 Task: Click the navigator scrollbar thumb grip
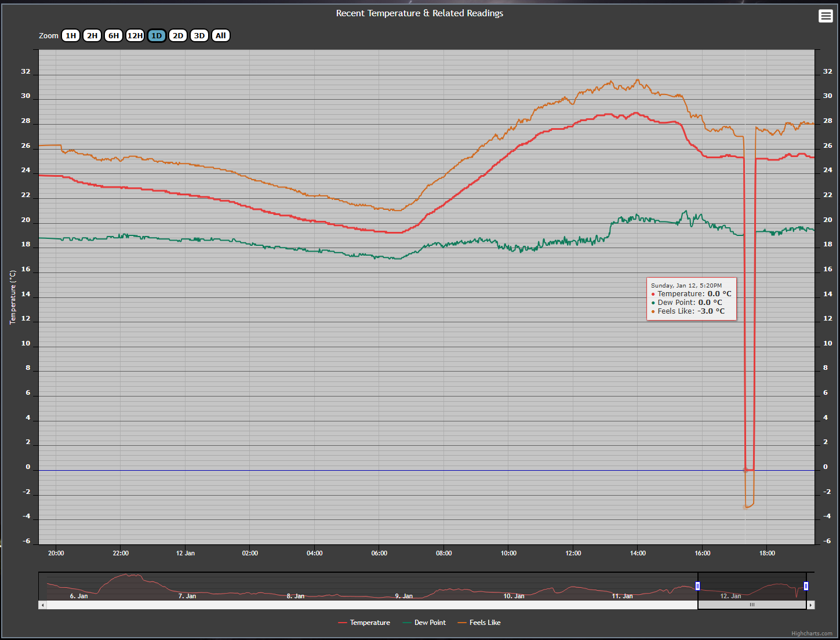click(752, 605)
